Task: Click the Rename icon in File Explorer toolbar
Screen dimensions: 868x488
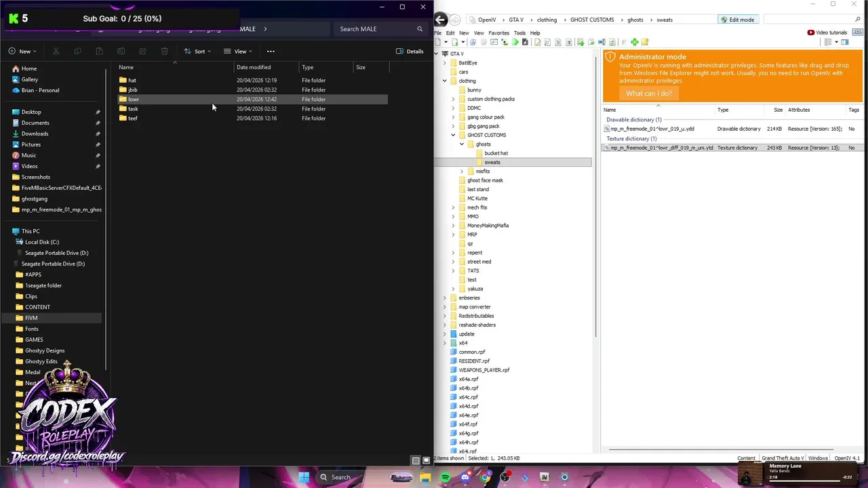Action: tap(121, 52)
